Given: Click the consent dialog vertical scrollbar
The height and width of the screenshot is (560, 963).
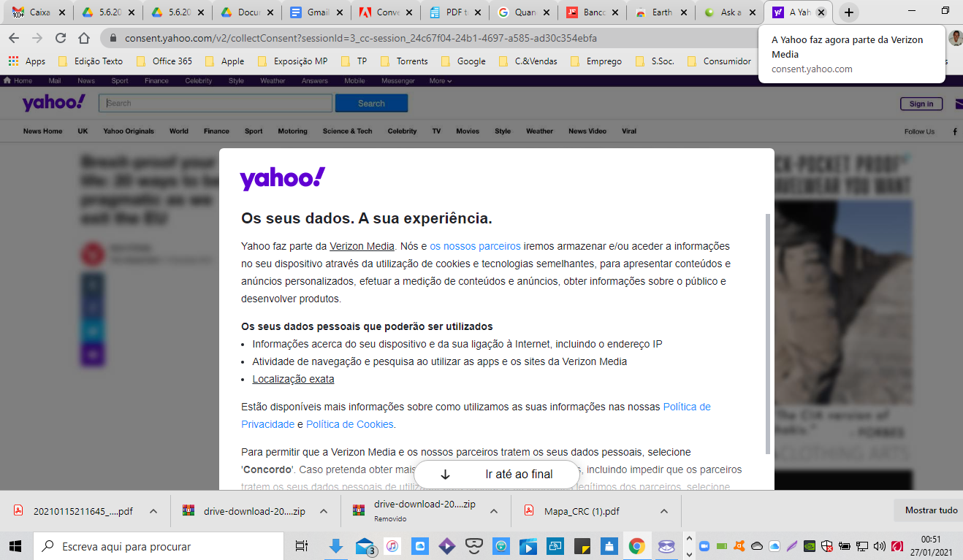Looking at the screenshot, I should (767, 333).
